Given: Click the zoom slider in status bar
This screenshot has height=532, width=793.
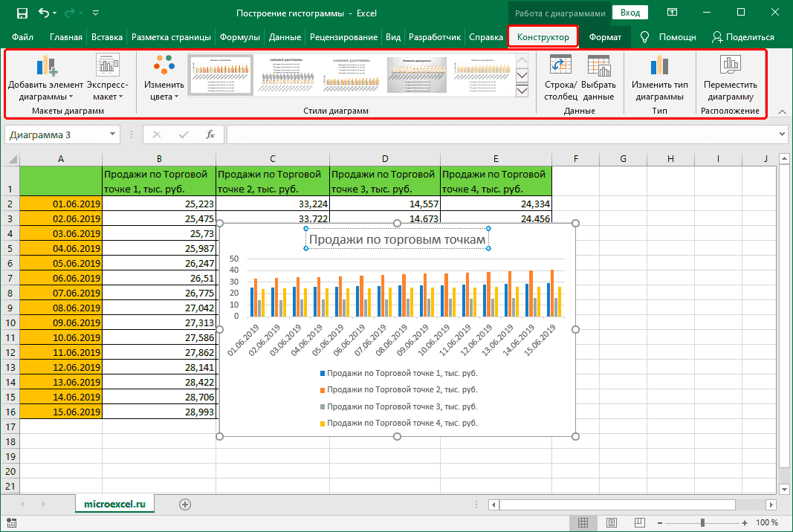Looking at the screenshot, I should (x=703, y=523).
